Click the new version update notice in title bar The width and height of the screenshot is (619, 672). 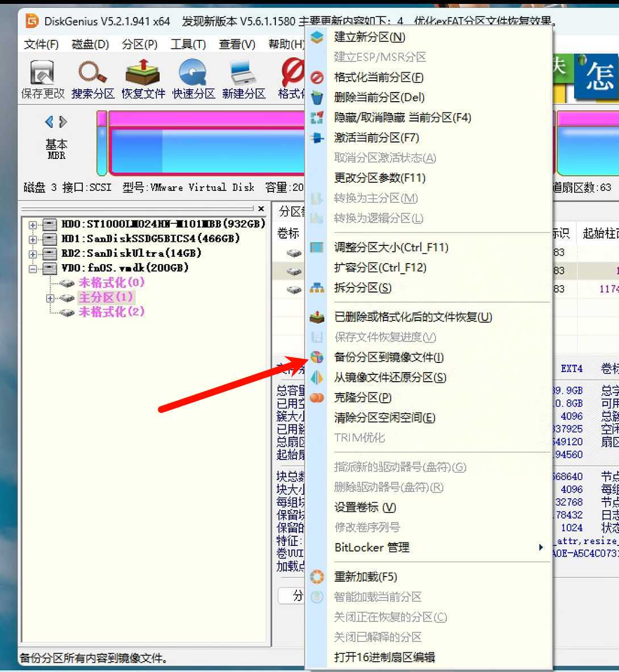click(x=369, y=21)
